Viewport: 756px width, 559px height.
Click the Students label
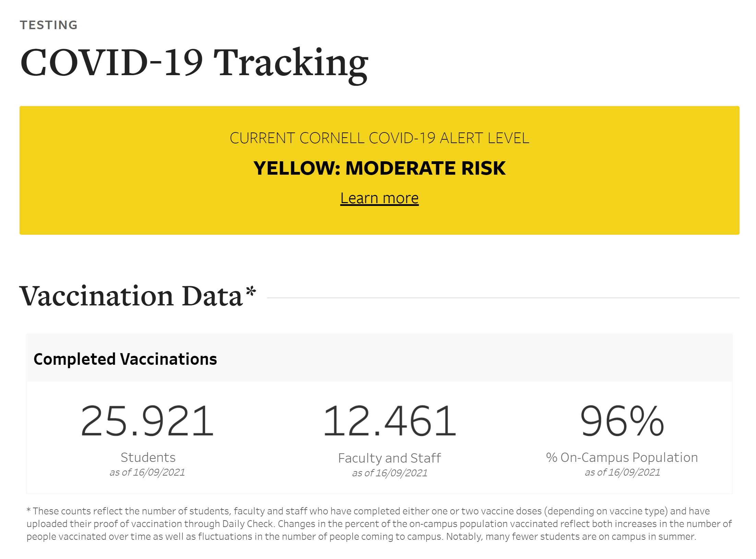pyautogui.click(x=148, y=457)
